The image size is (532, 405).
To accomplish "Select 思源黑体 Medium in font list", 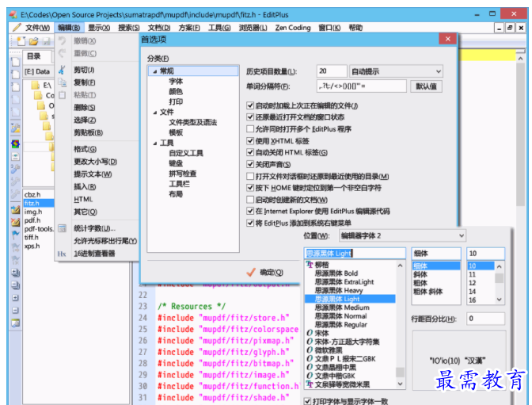I will coord(342,308).
